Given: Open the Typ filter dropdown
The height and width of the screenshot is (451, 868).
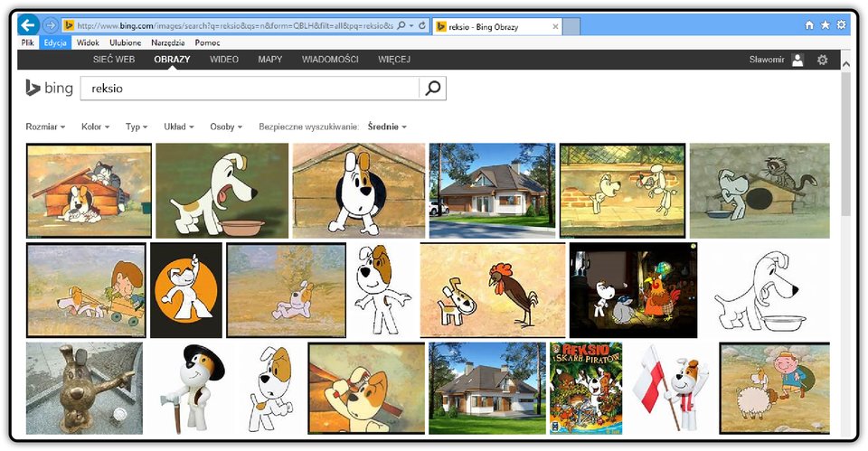Looking at the screenshot, I should [137, 127].
